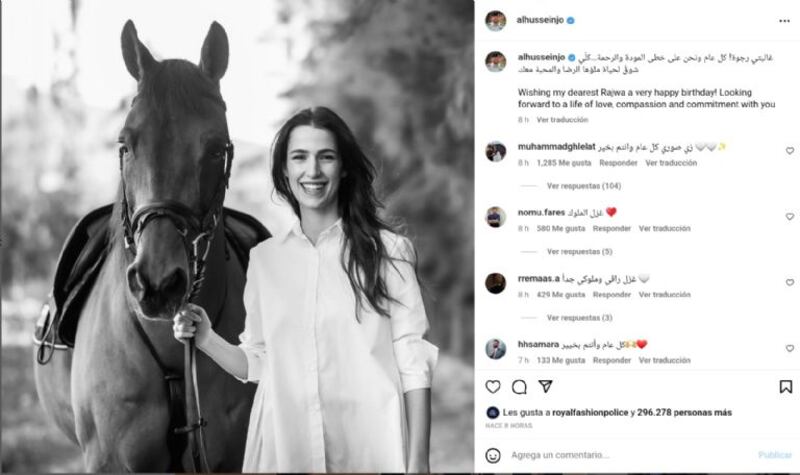Click the black-and-white horse photo
Image resolution: width=800 pixels, height=475 pixels.
(x=237, y=236)
